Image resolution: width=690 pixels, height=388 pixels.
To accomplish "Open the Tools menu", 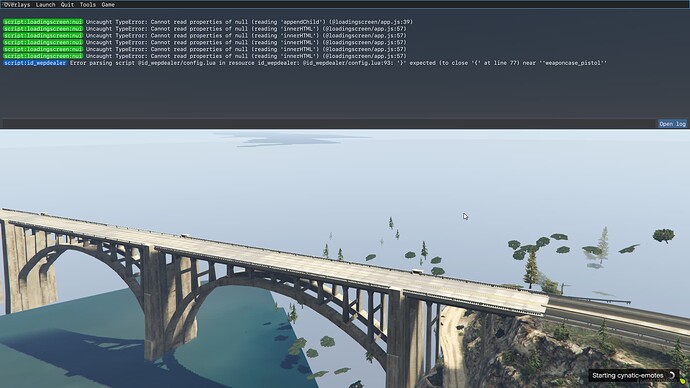I will coord(88,4).
